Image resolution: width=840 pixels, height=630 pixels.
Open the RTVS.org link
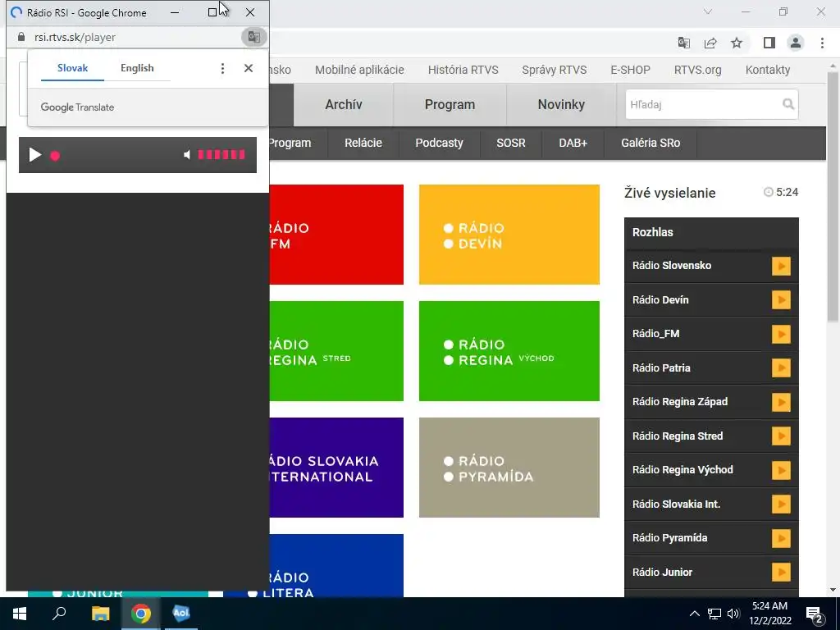[697, 71]
